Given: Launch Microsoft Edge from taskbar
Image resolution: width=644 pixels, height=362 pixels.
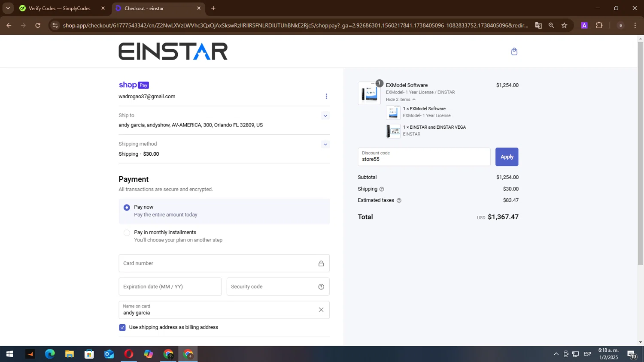Looking at the screenshot, I should coord(50,354).
